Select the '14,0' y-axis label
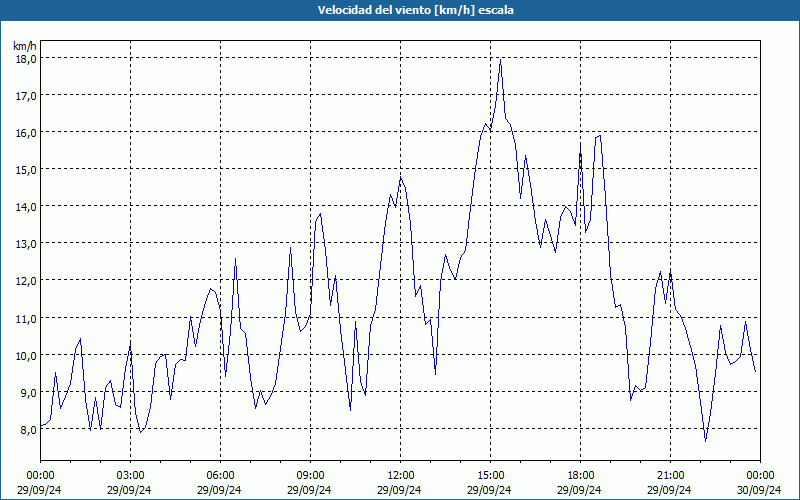 click(x=26, y=207)
